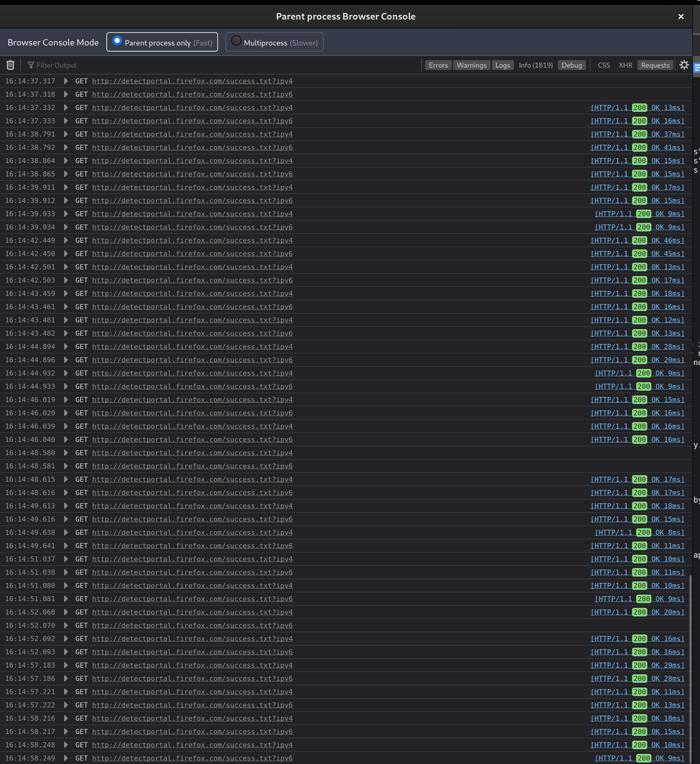Toggle the XHR filter
The width and height of the screenshot is (700, 764).
[x=625, y=65]
